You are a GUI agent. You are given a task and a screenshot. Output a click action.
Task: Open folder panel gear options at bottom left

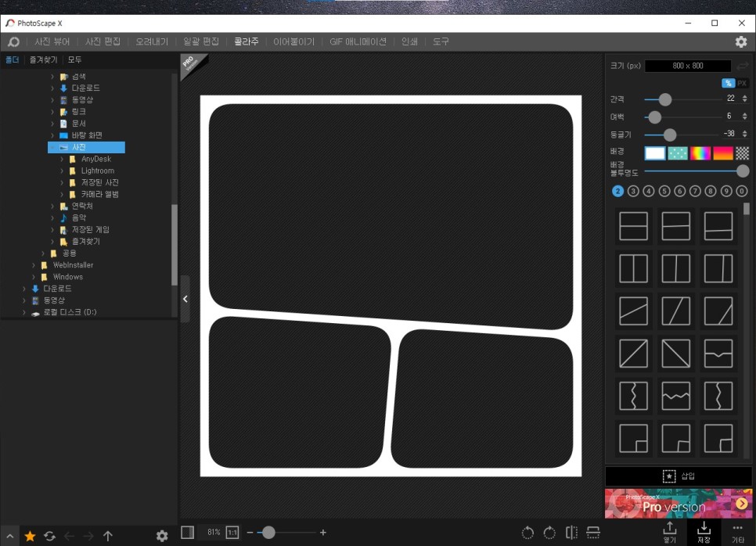162,536
